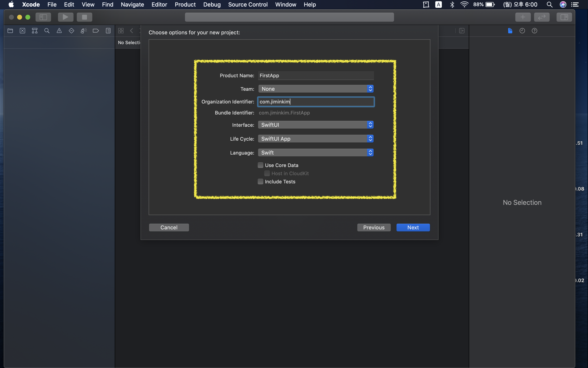Viewport: 588px width, 368px height.
Task: Open the Product menu
Action: click(185, 4)
